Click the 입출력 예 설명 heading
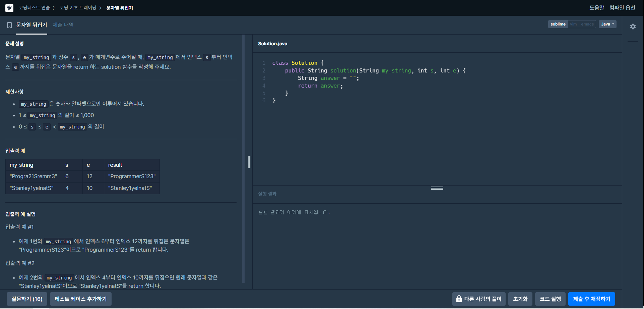Viewport: 644px width, 309px height. pos(20,214)
